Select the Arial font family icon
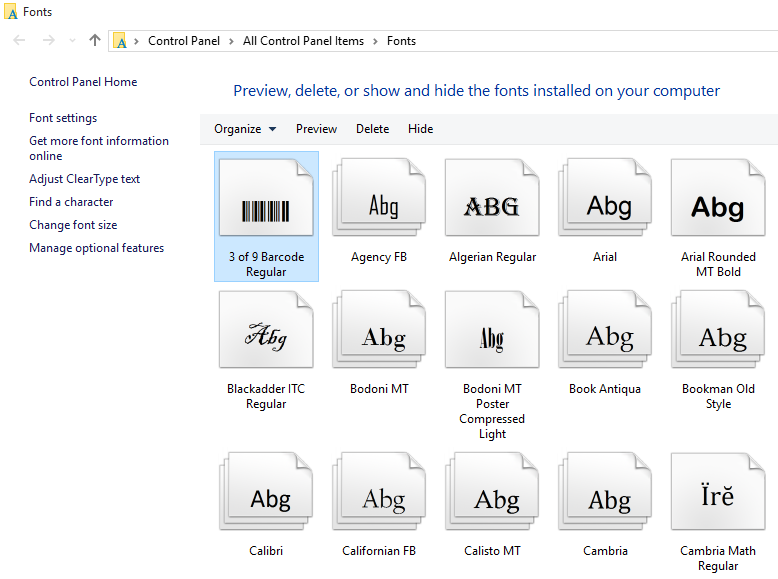This screenshot has height=579, width=778. tap(605, 197)
